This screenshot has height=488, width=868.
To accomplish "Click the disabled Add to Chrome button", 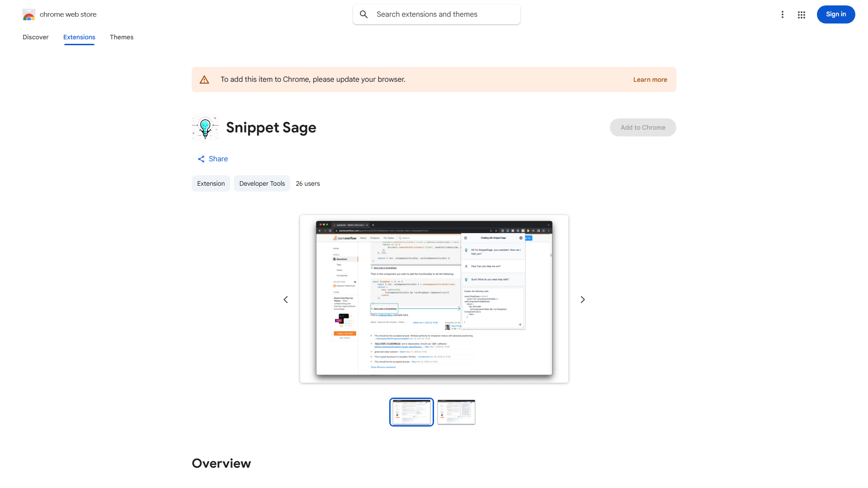I will [x=642, y=127].
